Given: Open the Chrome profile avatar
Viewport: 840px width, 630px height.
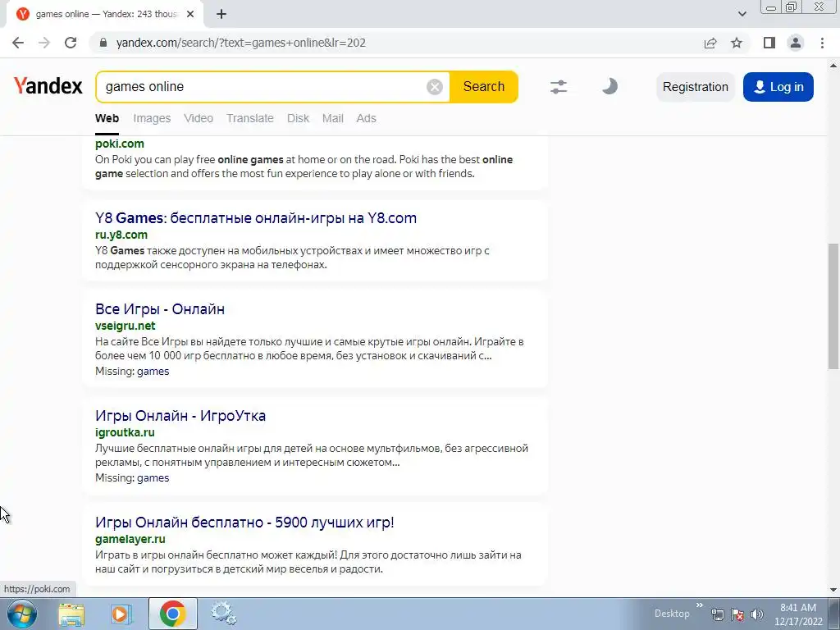Looking at the screenshot, I should point(796,43).
